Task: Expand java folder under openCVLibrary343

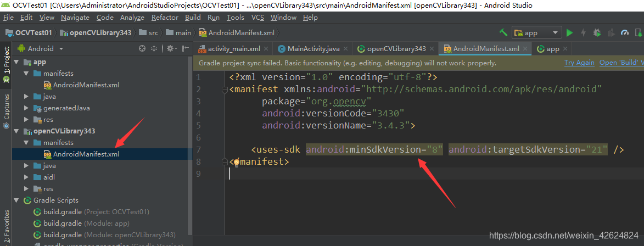Action: (x=26, y=165)
